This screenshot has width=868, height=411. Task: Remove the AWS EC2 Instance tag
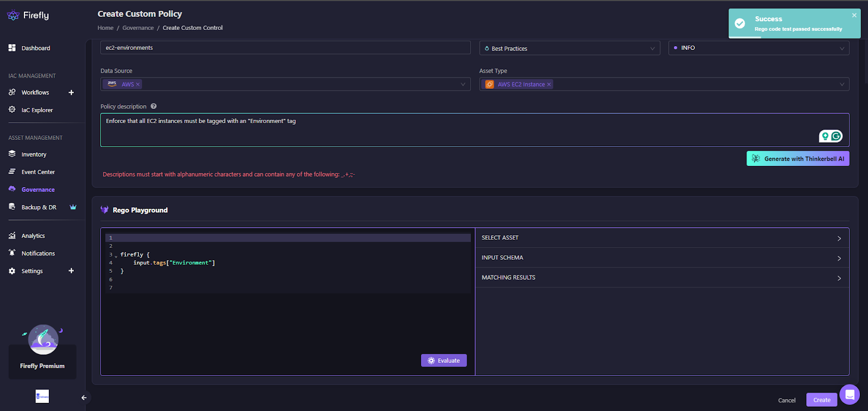549,85
